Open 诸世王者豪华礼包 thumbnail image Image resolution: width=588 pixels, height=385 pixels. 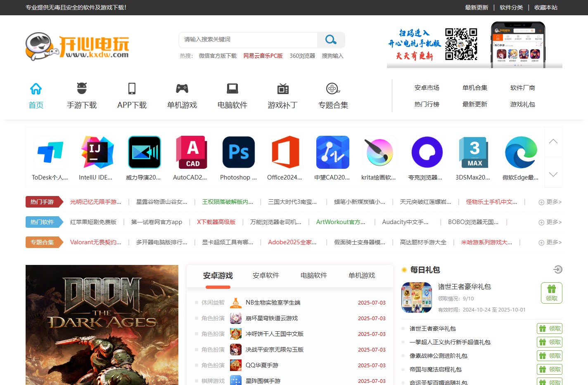point(417,297)
